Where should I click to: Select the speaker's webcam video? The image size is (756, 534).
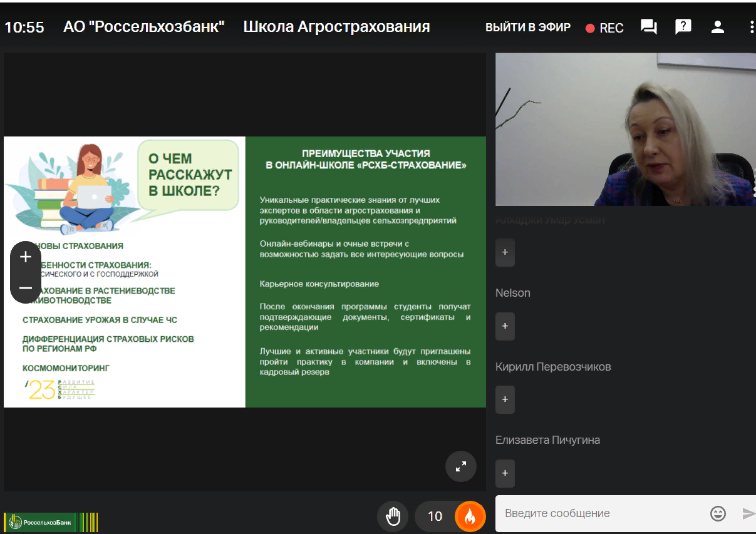point(626,130)
